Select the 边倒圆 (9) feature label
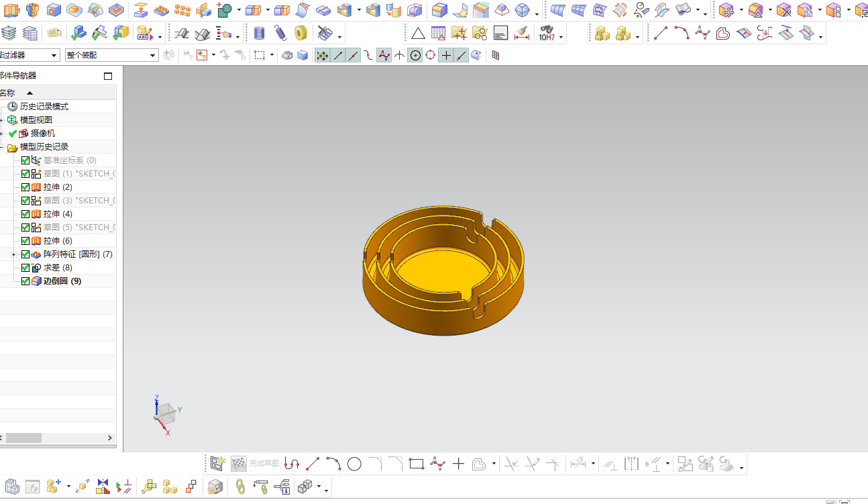This screenshot has width=868, height=504. (x=62, y=281)
